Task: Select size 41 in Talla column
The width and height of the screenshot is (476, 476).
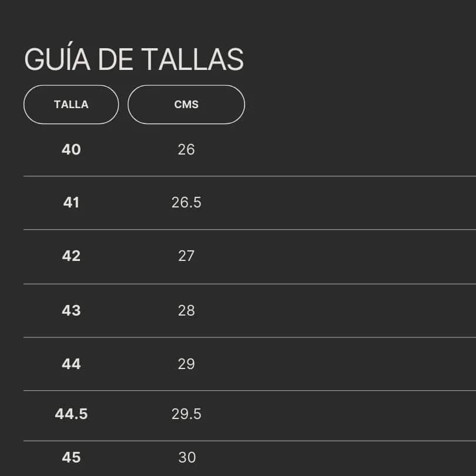Action: pos(71,203)
